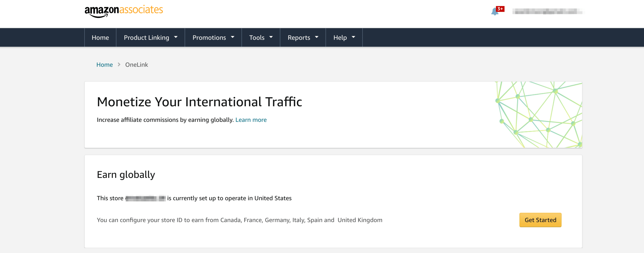Expand the Help dropdown arrow
The image size is (644, 253).
tap(353, 37)
